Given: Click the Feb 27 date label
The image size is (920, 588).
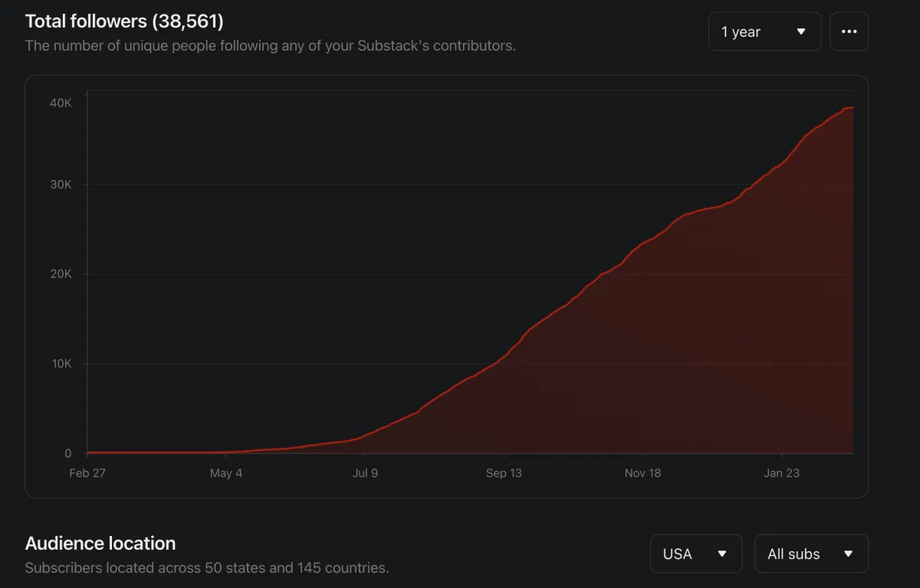Looking at the screenshot, I should coord(87,473).
